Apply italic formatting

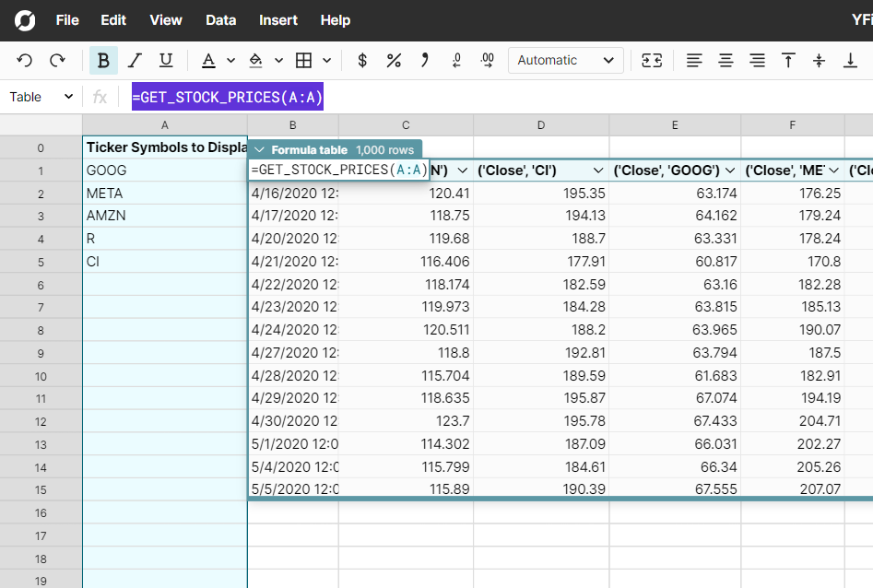(135, 60)
